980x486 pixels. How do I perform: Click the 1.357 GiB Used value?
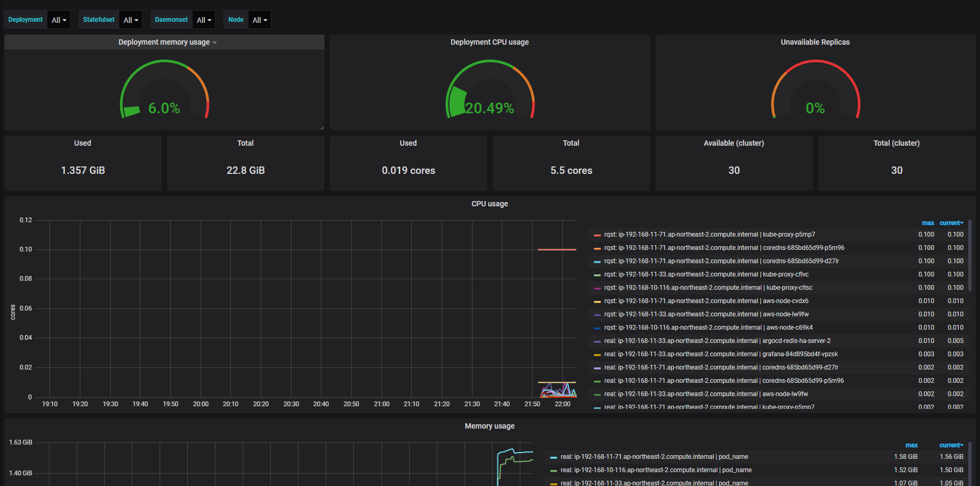pyautogui.click(x=83, y=171)
